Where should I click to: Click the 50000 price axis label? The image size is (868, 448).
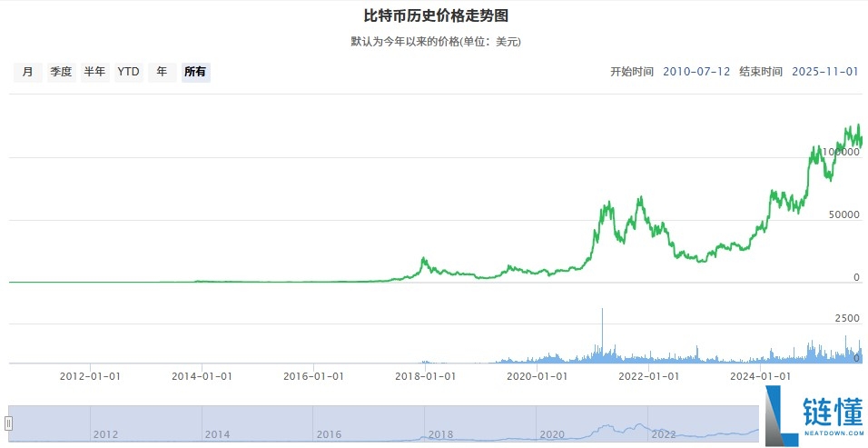click(x=843, y=214)
